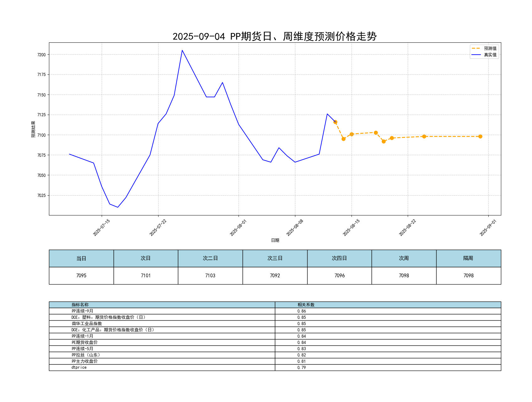
Task: Click the 2025-09-01 x-axis date label
Action: (488, 228)
